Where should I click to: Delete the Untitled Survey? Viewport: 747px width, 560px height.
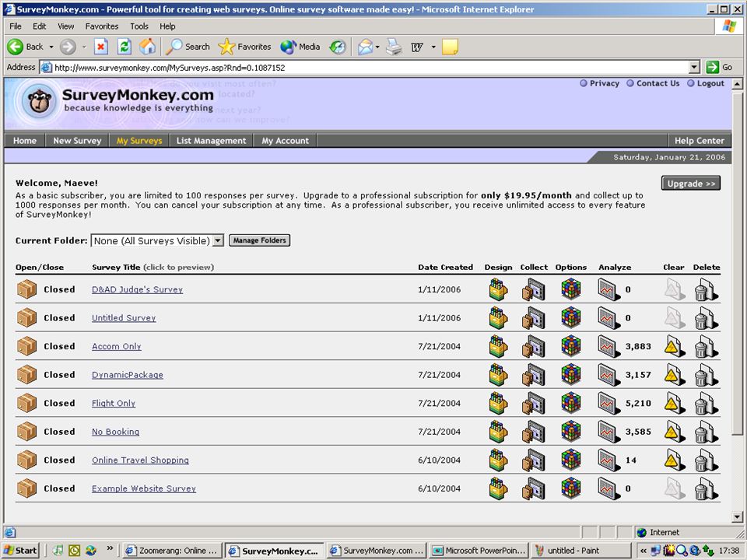tap(706, 318)
